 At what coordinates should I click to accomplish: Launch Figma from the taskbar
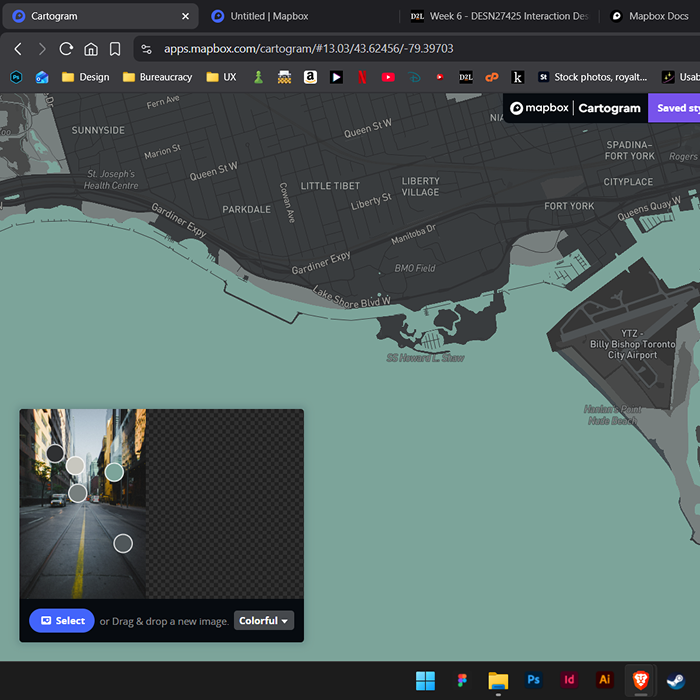point(462,680)
